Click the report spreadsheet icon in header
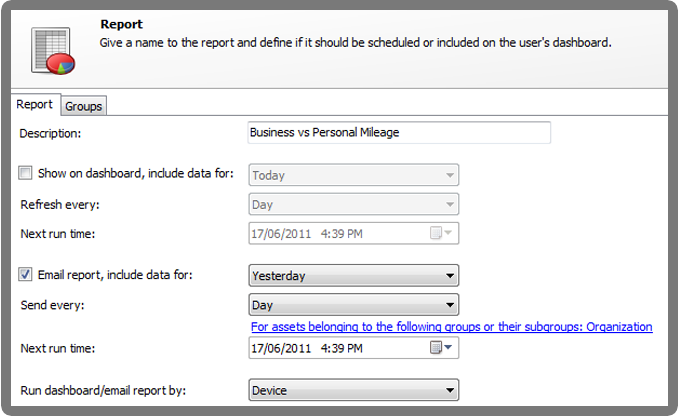 [51, 49]
